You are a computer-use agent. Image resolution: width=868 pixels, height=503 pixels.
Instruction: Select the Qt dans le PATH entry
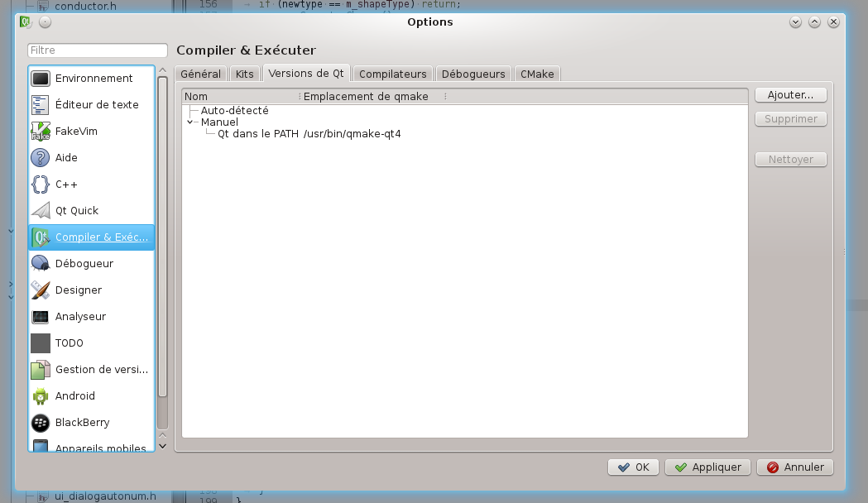click(x=258, y=134)
